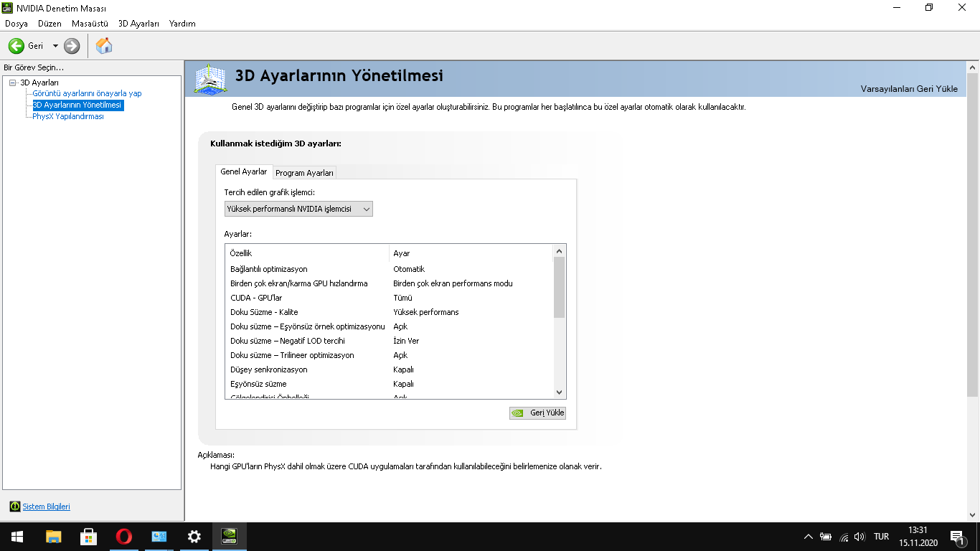Select Doku Süzme - Kalite setting row
Screen dimensions: 980x551
pos(390,312)
